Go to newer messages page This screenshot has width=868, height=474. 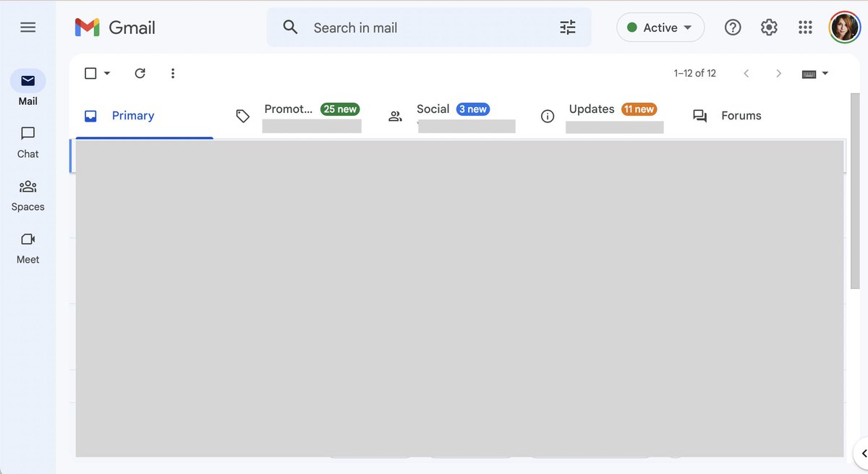(746, 73)
